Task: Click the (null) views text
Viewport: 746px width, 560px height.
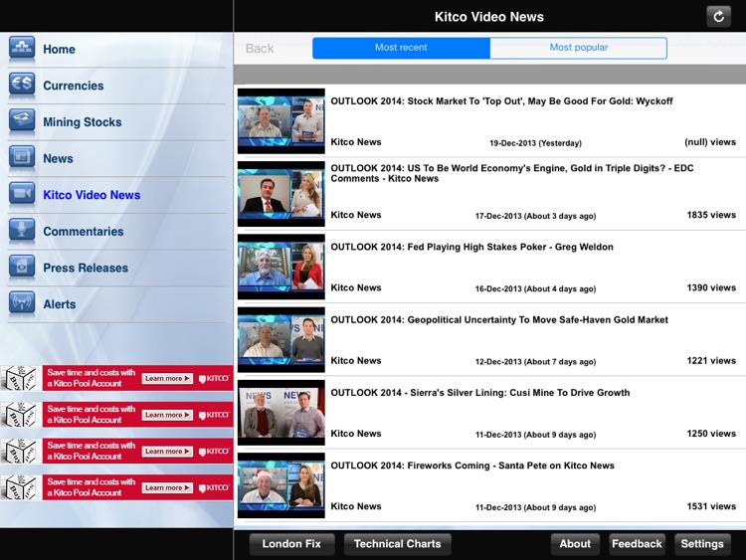Action: pos(710,142)
